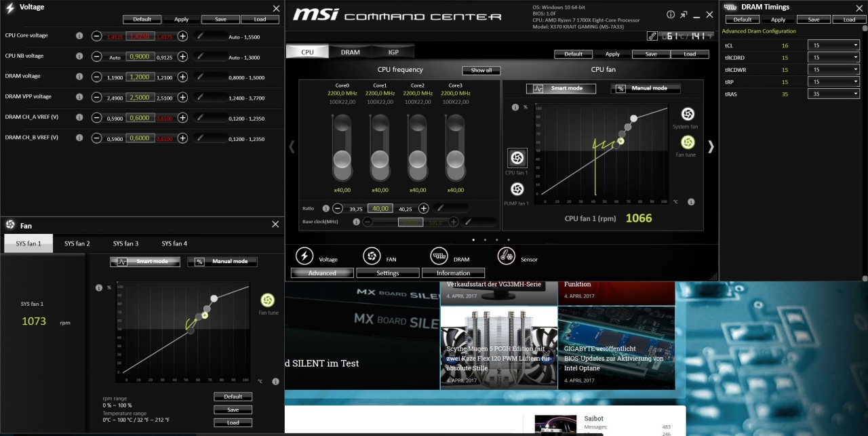Enable Smart mode for CPU fan
The height and width of the screenshot is (436, 868).
pyautogui.click(x=561, y=88)
